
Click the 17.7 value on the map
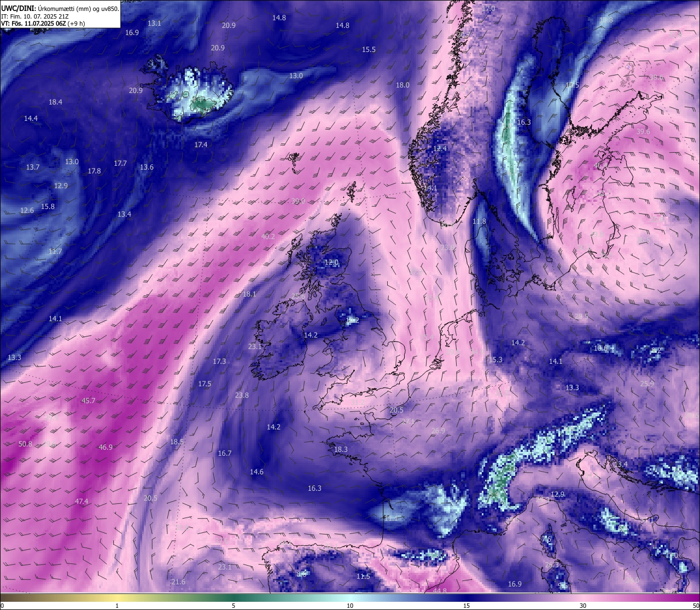tap(120, 163)
